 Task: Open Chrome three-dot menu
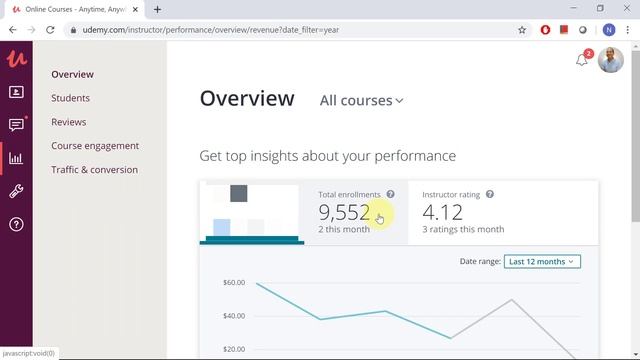(x=628, y=30)
